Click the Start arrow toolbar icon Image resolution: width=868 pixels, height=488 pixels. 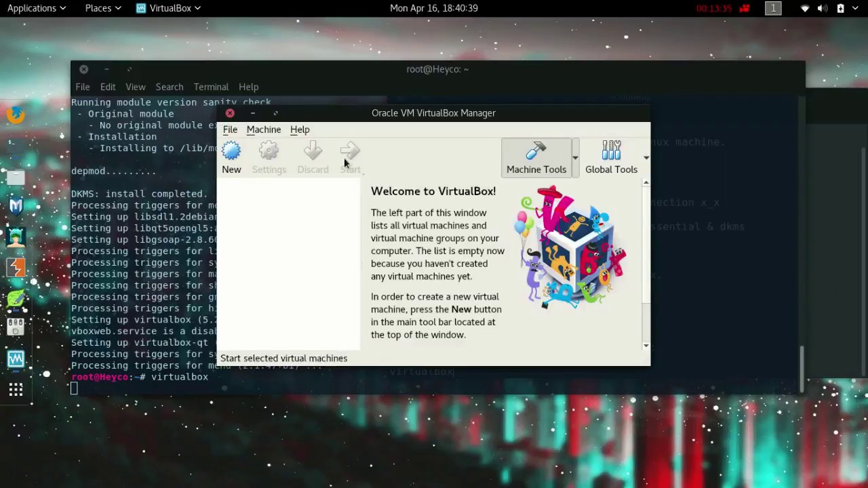click(x=350, y=151)
